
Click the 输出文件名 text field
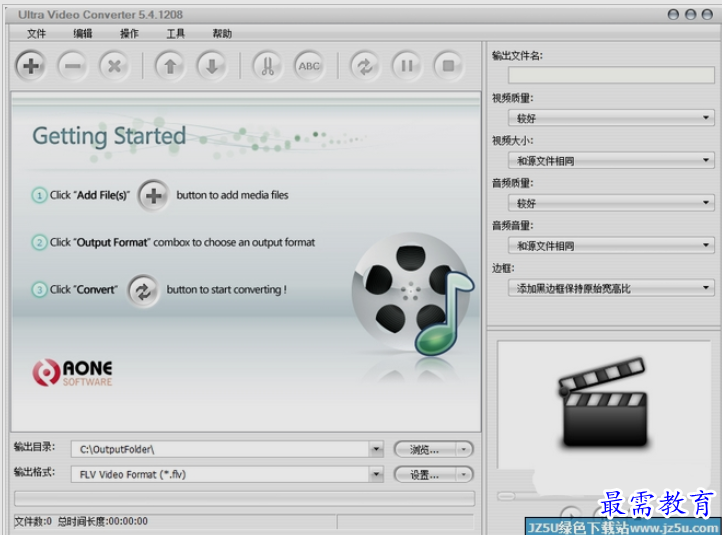point(611,75)
